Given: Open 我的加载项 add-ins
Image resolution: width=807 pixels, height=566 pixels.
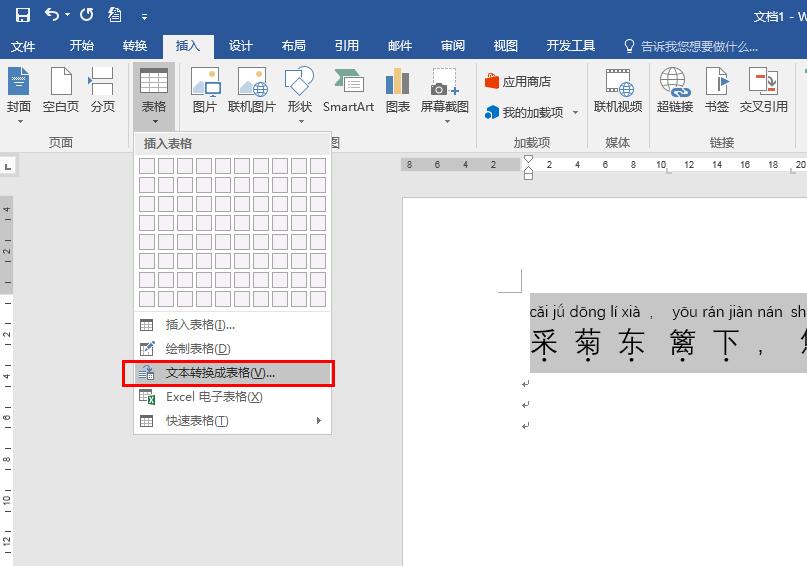Looking at the screenshot, I should tap(524, 112).
